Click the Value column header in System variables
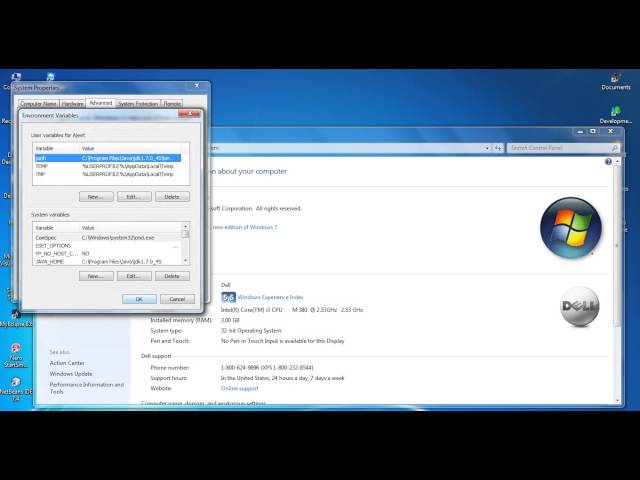Viewport: 640px width, 480px height. 131,228
